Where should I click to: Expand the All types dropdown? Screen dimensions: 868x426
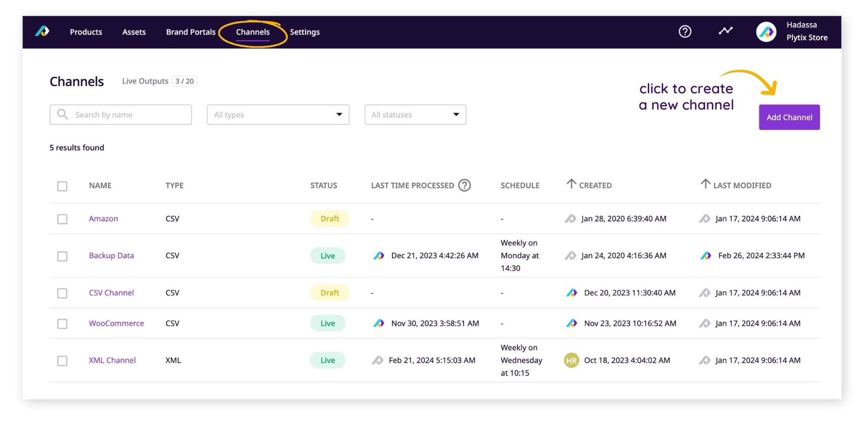(278, 115)
